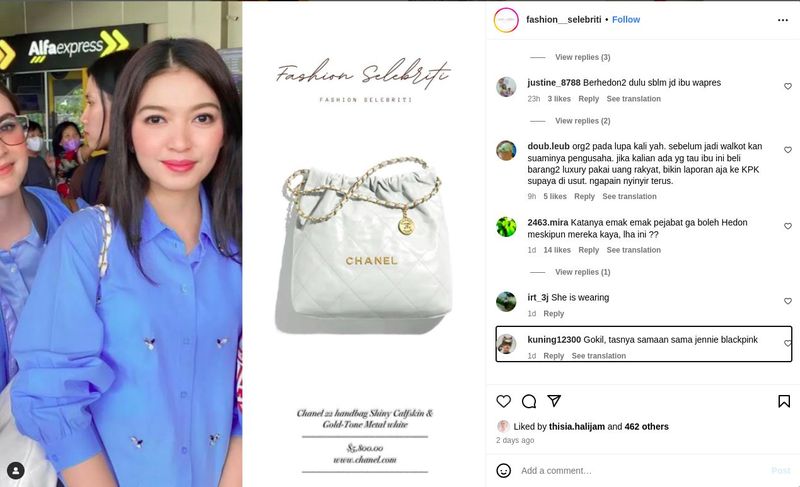The height and width of the screenshot is (487, 800).
Task: Open the three-dot more options menu
Action: coord(783,20)
